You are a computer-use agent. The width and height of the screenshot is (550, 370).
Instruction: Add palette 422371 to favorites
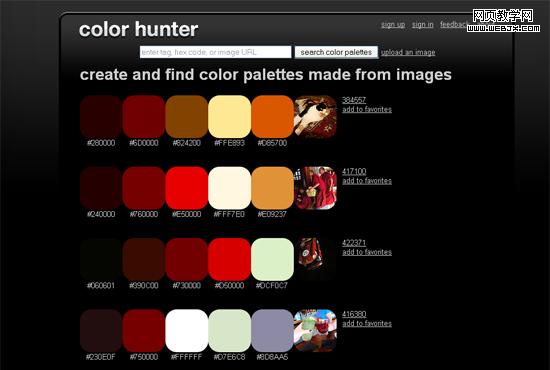click(x=367, y=252)
